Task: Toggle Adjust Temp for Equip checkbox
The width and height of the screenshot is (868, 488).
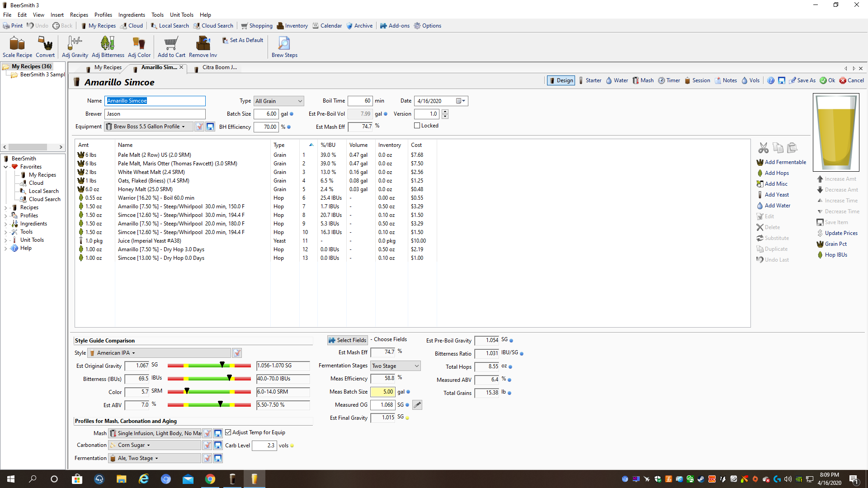Action: point(228,432)
